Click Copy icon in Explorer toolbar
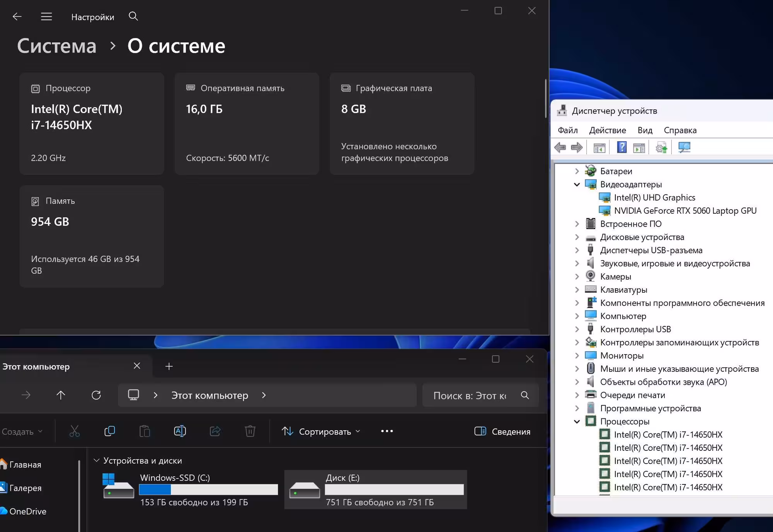The width and height of the screenshot is (773, 532). click(109, 431)
